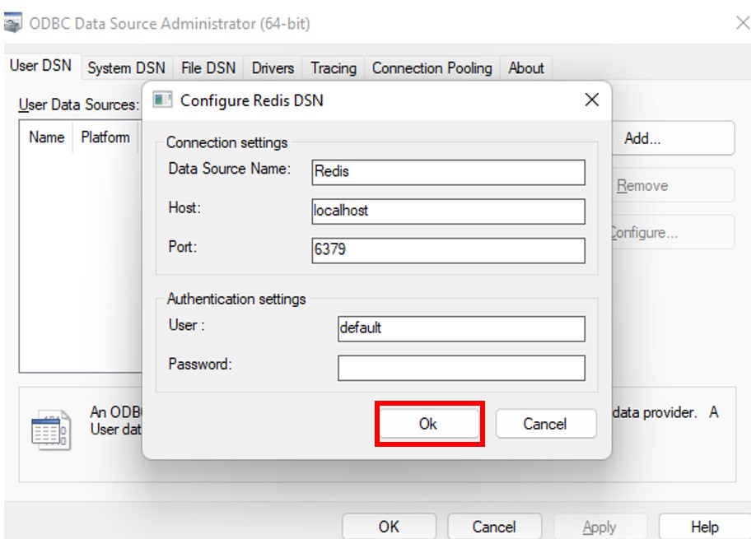Click the "Data Source Name:" label
Viewport: 756px width, 539px height.
230,169
